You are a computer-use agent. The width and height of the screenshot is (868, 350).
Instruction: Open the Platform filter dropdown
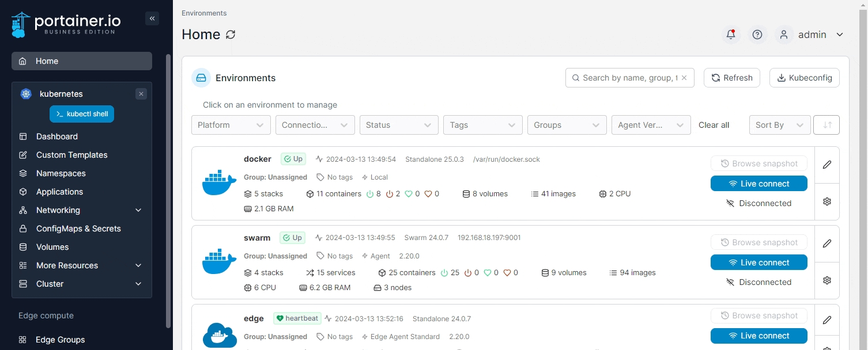click(x=231, y=125)
